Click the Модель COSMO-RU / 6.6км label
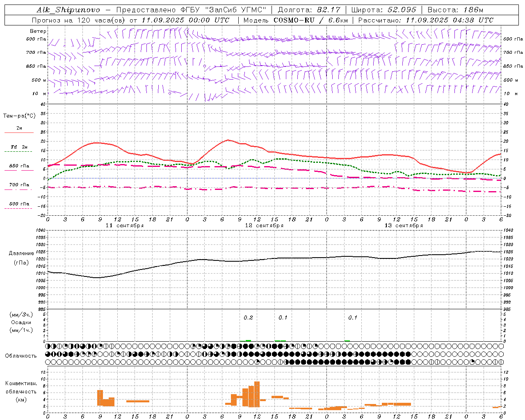Image resolution: width=525 pixels, height=420 pixels. 295,20
